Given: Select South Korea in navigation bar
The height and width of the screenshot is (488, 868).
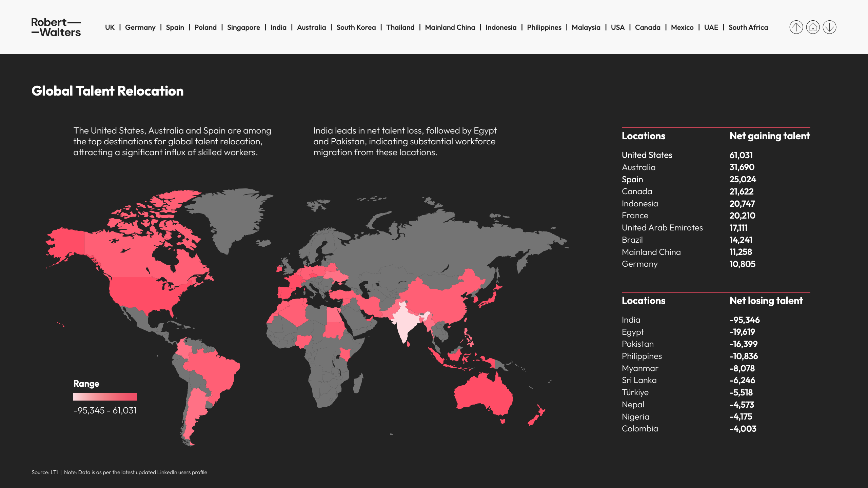Looking at the screenshot, I should pos(356,27).
